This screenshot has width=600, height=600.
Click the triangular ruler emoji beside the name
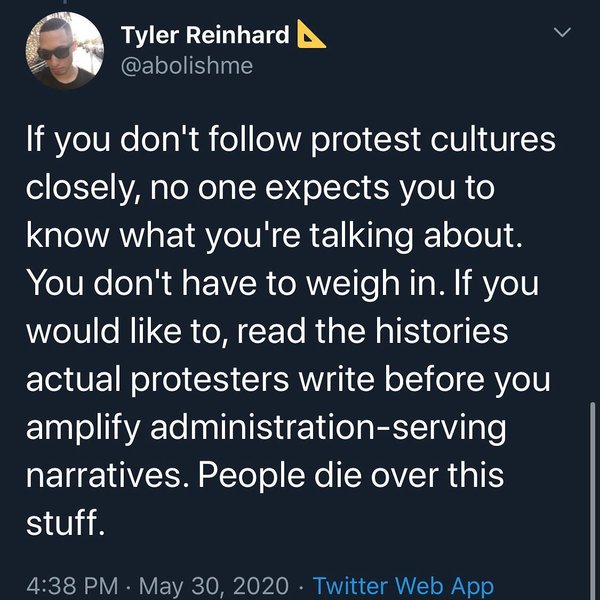click(x=313, y=35)
